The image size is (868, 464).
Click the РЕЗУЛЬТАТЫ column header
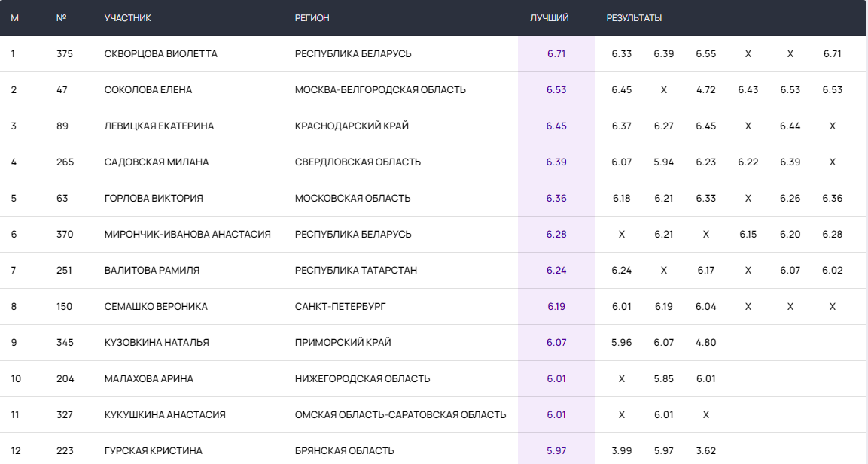coord(634,18)
